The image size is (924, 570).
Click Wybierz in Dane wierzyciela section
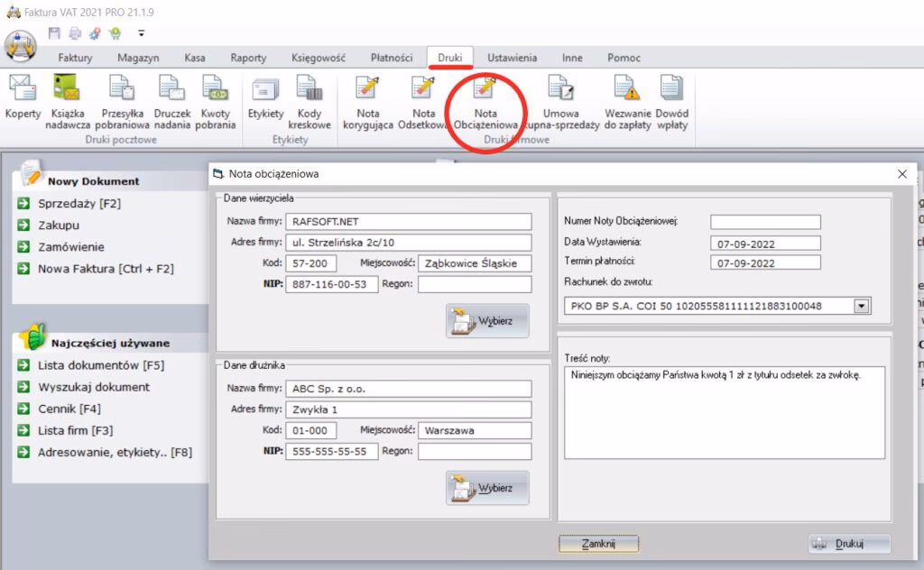tap(487, 320)
